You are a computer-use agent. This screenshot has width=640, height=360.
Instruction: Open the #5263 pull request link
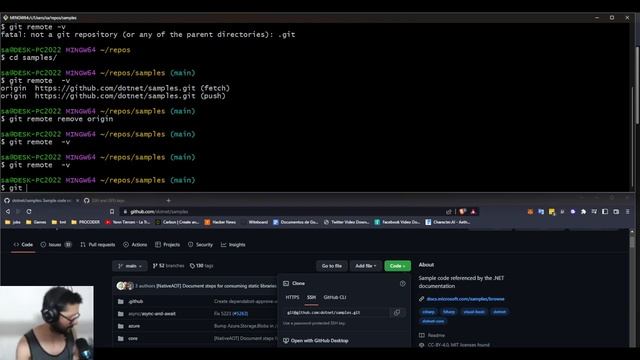coord(240,313)
